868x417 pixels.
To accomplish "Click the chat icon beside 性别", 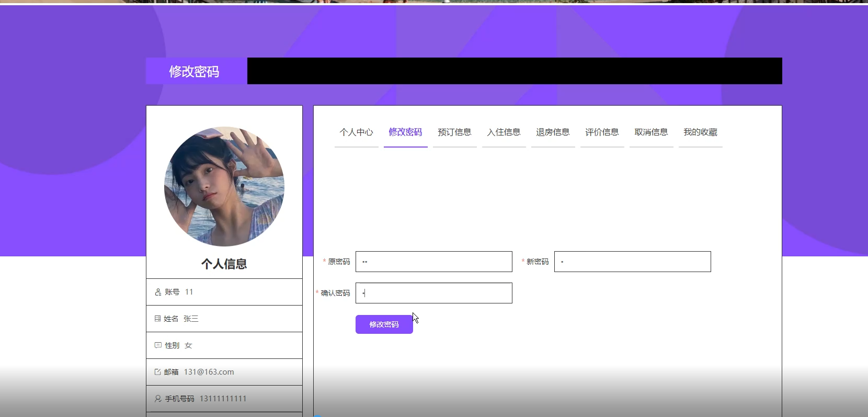I will (158, 345).
